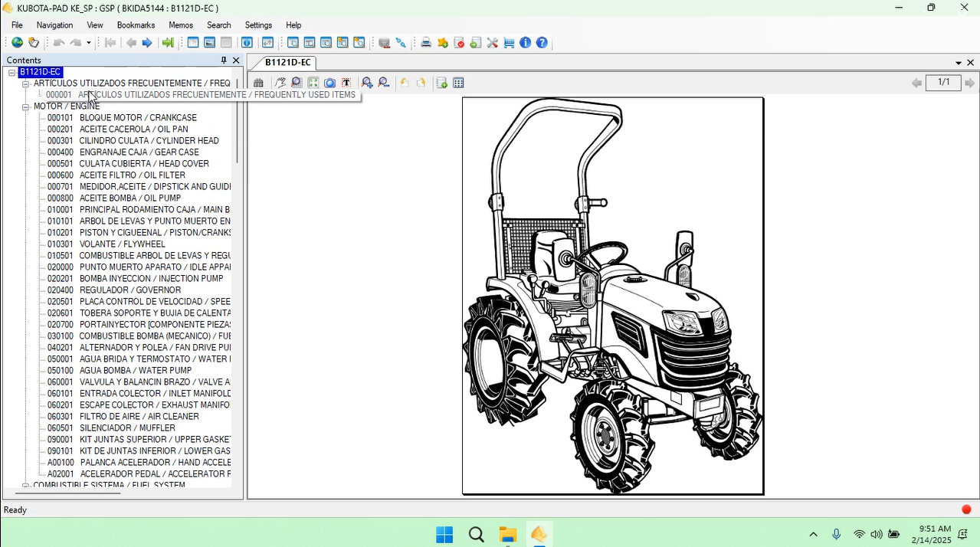Open the Memos menu
Screen dimensions: 980x547
pos(181,25)
